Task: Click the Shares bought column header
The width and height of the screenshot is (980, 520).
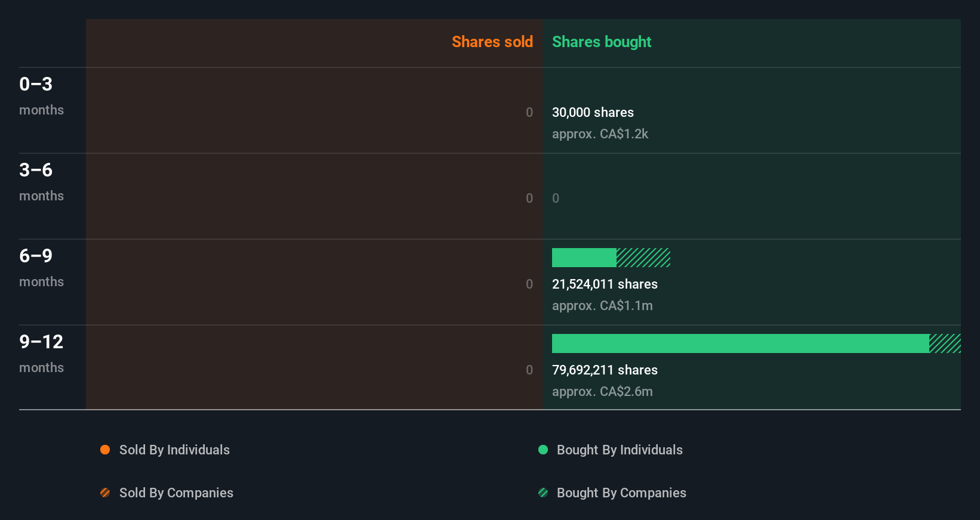Action: click(x=602, y=42)
